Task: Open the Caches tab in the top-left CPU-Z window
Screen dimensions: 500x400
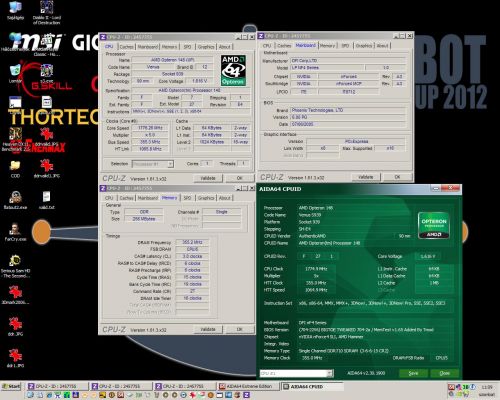Action: pyautogui.click(x=126, y=47)
